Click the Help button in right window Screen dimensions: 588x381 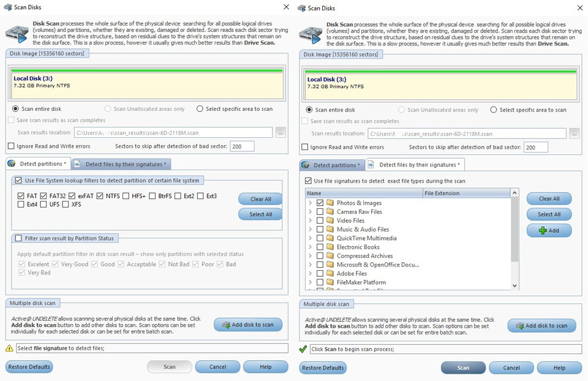559,368
